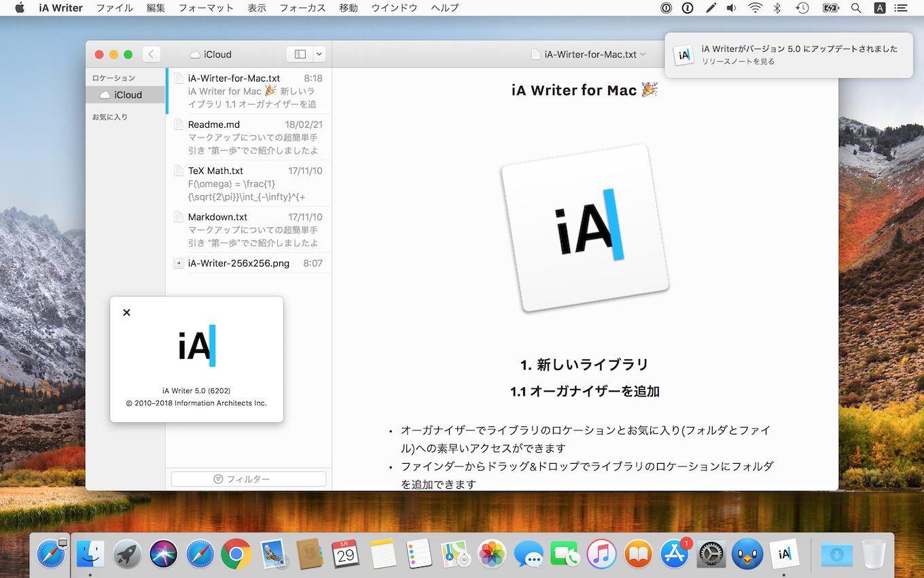Focus the フィルター filter field
The width and height of the screenshot is (924, 578).
(x=249, y=479)
